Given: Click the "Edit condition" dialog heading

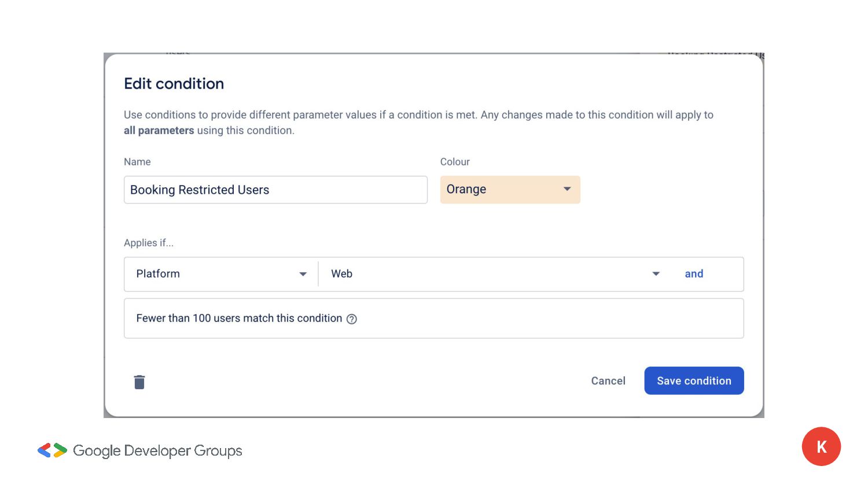Looking at the screenshot, I should click(174, 84).
